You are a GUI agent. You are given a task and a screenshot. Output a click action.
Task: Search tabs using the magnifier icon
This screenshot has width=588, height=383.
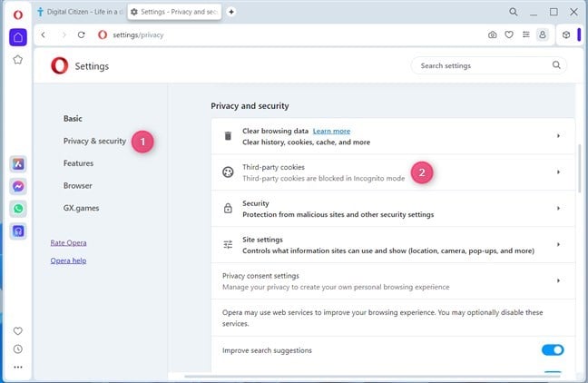click(x=514, y=12)
